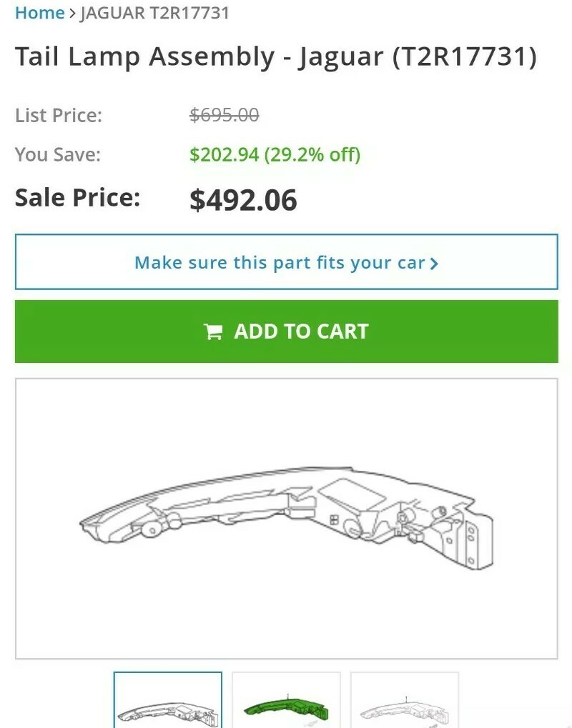Click the strikethrough $695.00 list price
Image resolution: width=572 pixels, height=728 pixels.
224,114
